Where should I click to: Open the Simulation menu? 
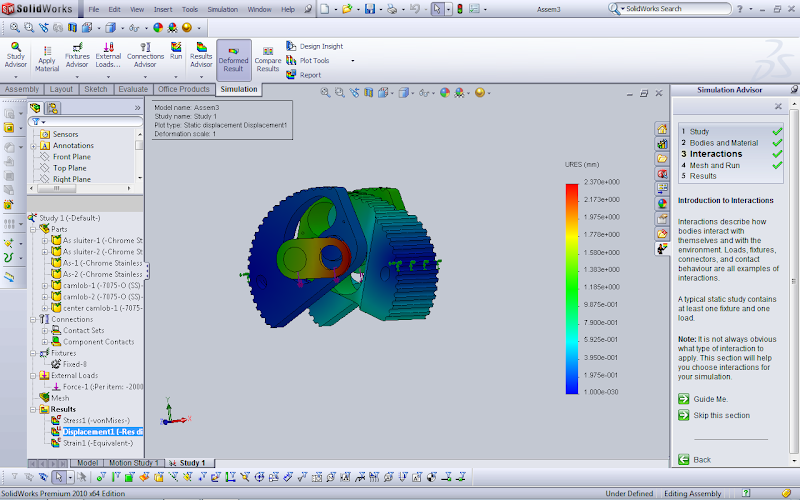222,9
